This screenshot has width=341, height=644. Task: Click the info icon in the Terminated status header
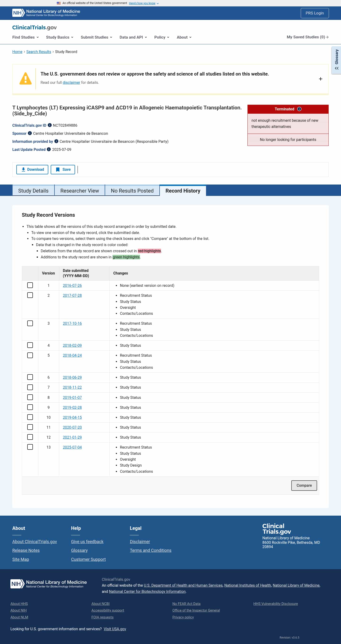[x=299, y=109]
